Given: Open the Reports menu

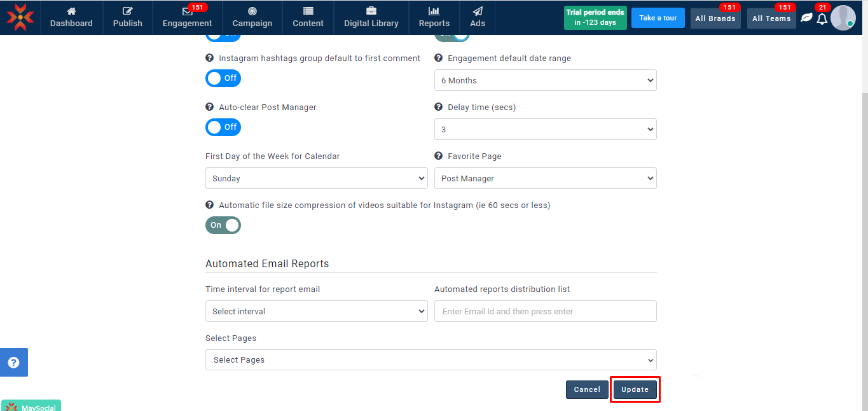Looking at the screenshot, I should (434, 18).
